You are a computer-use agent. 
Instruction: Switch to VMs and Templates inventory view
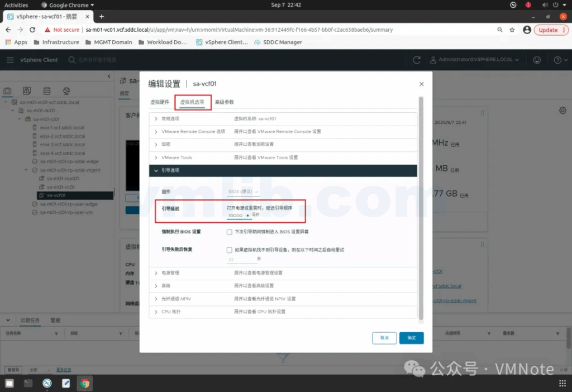27,91
